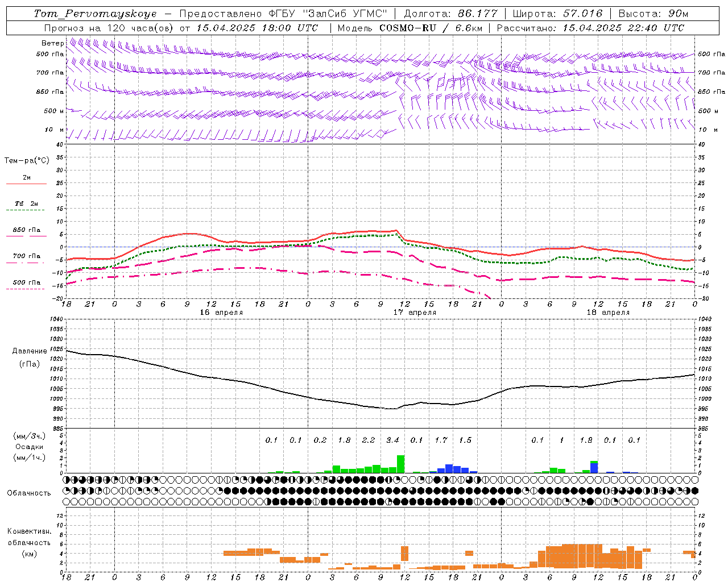Click the (мм/1ч.) precipitation unit label
Image resolution: width=728 pixels, height=582 pixels.
[x=30, y=458]
